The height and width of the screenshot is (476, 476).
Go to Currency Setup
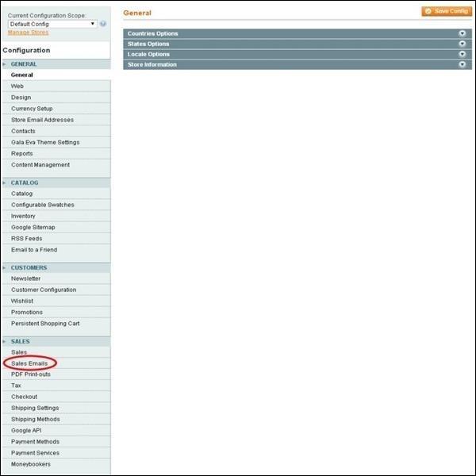(x=32, y=109)
